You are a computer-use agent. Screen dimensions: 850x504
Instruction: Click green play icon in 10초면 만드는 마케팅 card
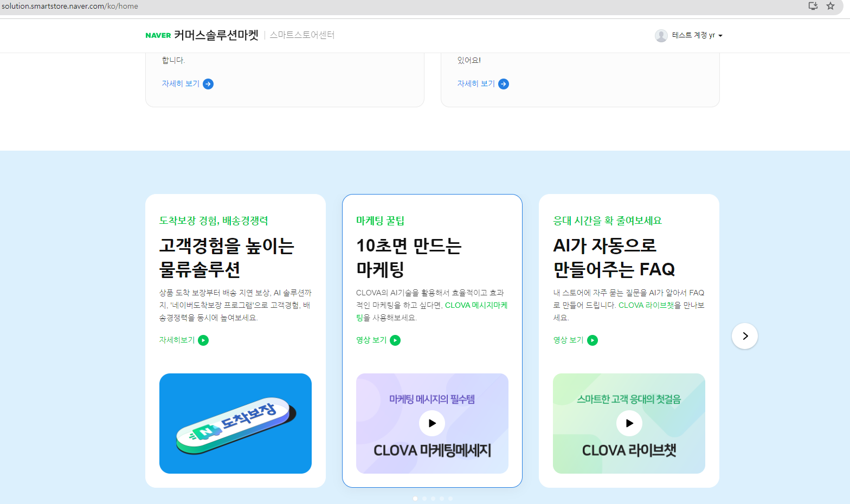[x=395, y=340]
